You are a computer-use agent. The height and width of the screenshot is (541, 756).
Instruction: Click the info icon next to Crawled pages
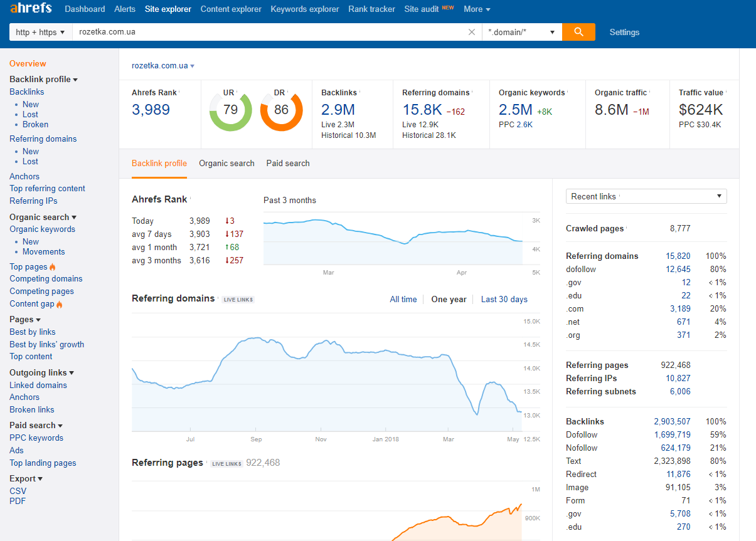click(x=627, y=228)
